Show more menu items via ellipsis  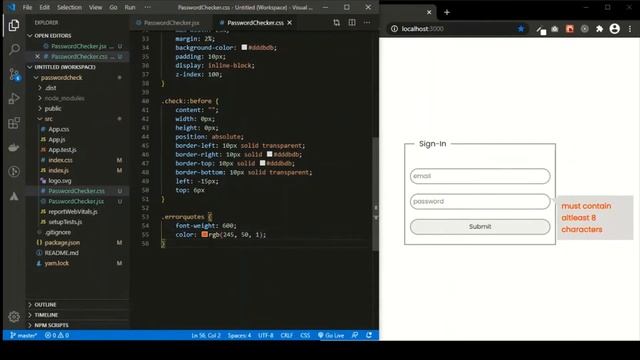coord(147,7)
